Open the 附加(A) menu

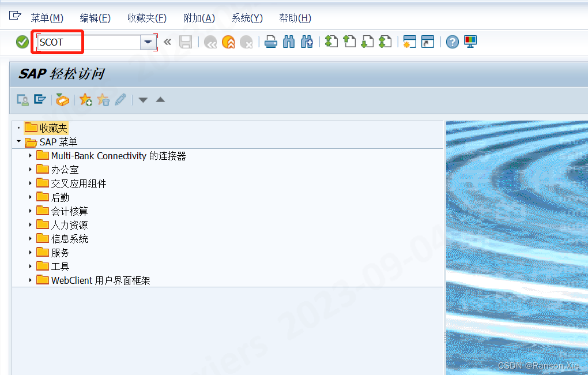tap(199, 18)
